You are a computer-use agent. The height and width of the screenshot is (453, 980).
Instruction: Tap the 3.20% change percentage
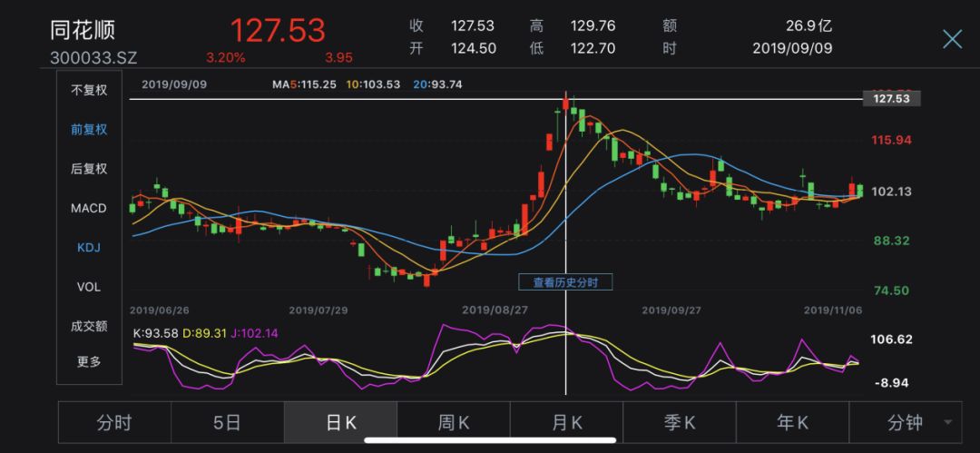click(226, 58)
